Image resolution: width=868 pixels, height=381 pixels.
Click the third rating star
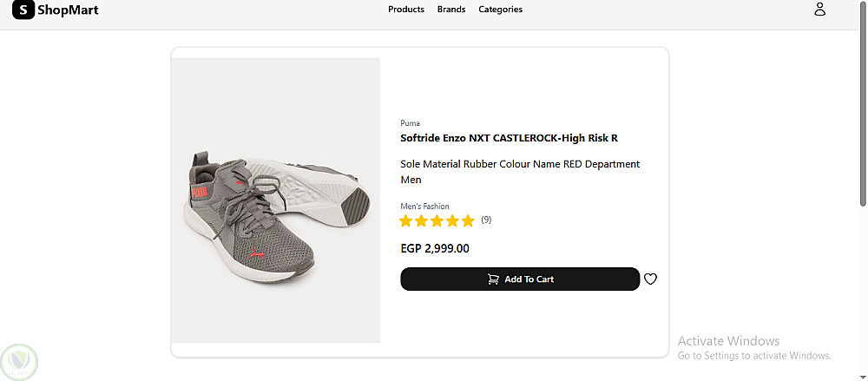tap(437, 221)
